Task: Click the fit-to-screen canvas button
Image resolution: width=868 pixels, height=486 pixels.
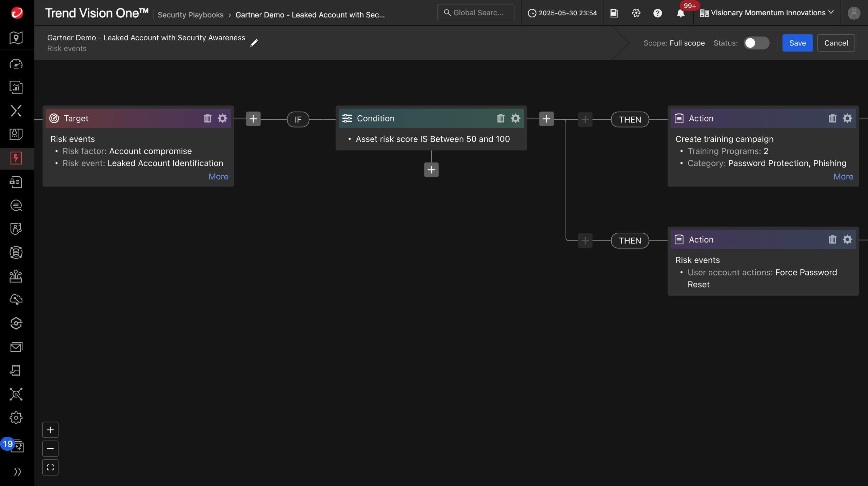Action: [50, 467]
